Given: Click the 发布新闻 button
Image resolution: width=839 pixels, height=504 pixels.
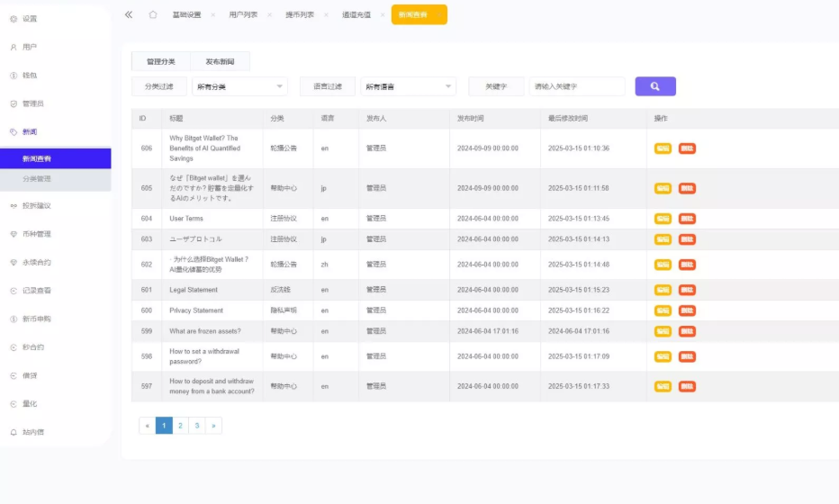Looking at the screenshot, I should (x=220, y=61).
